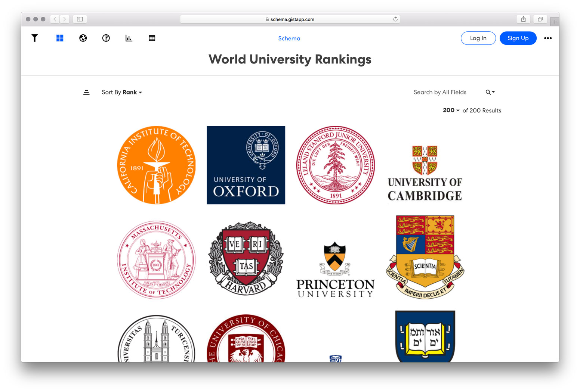The height and width of the screenshot is (392, 580).
Task: Open a new Safari tab
Action: click(555, 22)
